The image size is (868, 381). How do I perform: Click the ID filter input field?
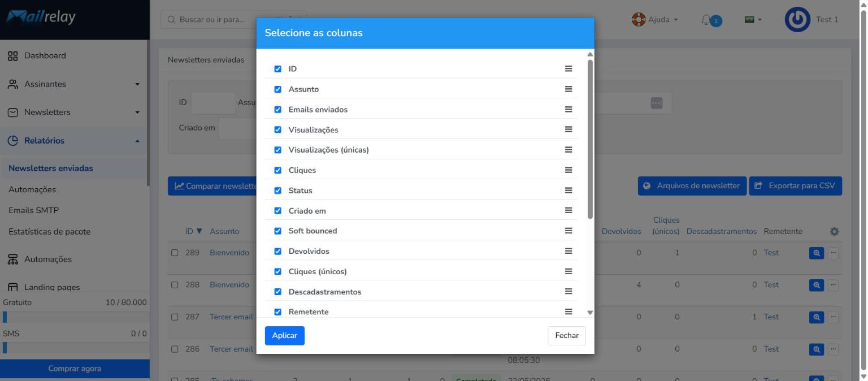213,103
